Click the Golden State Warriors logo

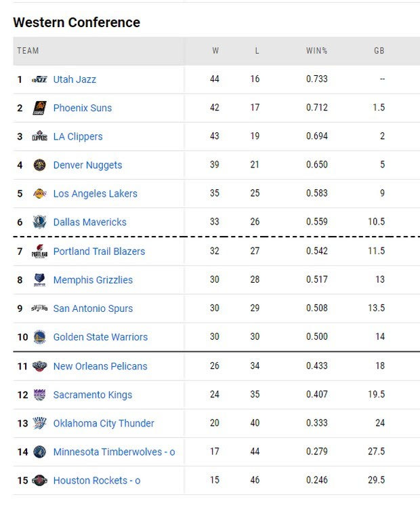pos(39,337)
